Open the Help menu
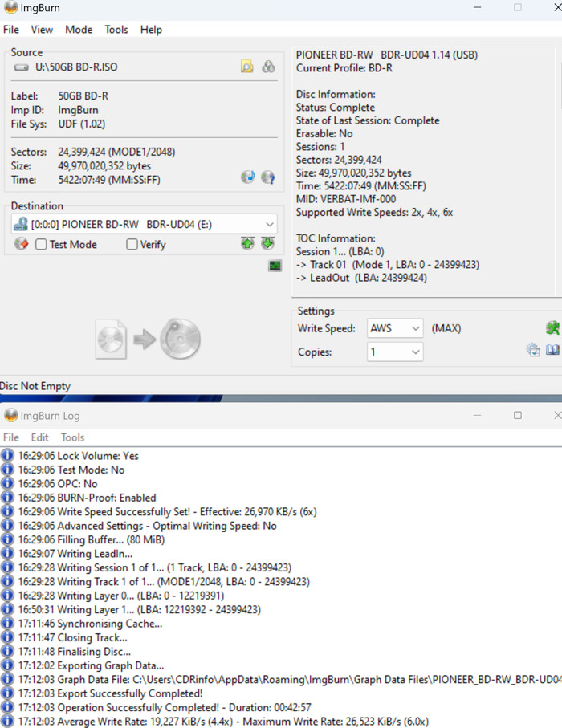 tap(151, 30)
